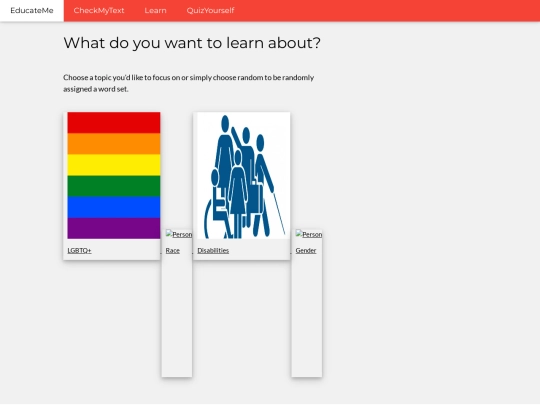
Task: Click the 'Choose a topic you'd like' paragraph
Action: 189,83
